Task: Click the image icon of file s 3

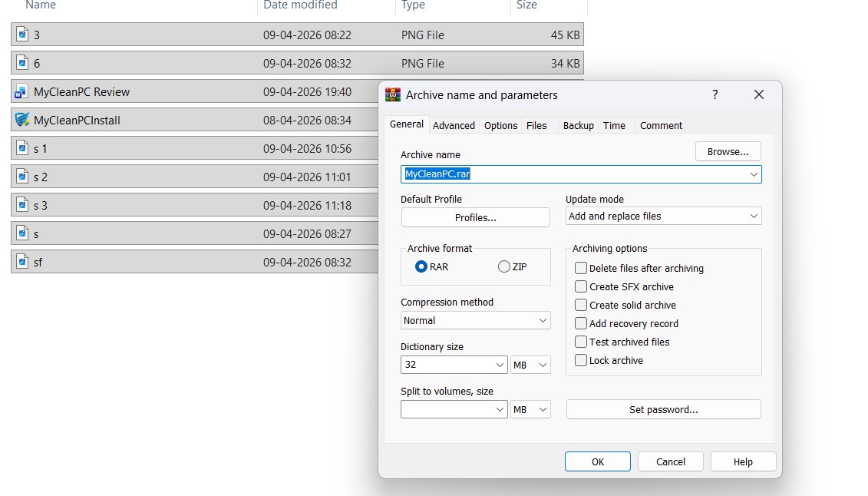Action: 22,205
